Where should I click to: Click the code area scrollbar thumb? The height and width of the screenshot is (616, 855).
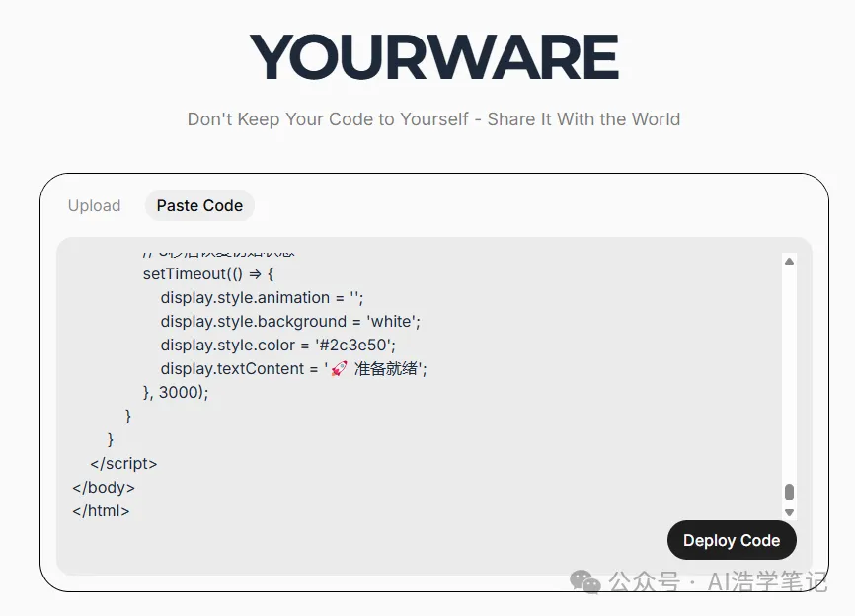point(789,492)
